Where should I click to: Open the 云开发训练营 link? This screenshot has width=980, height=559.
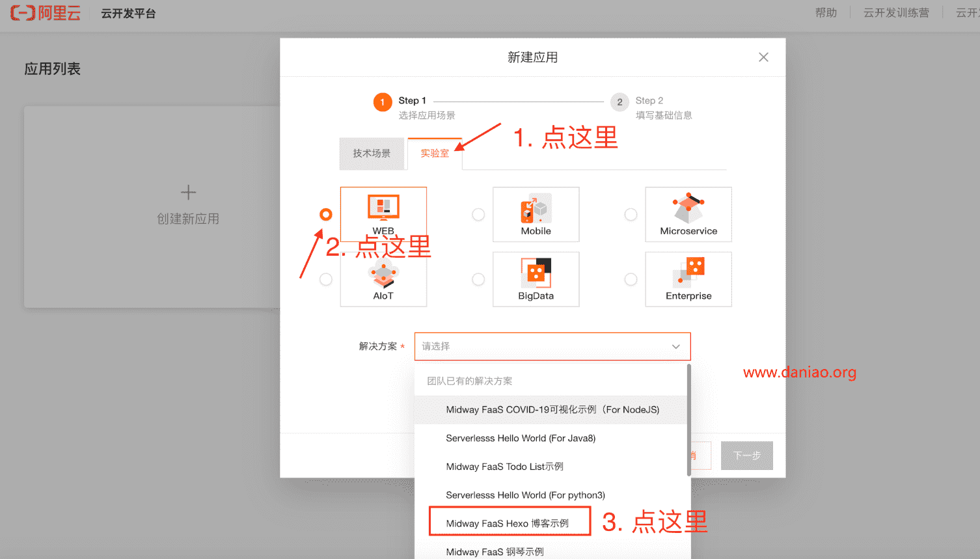point(896,13)
